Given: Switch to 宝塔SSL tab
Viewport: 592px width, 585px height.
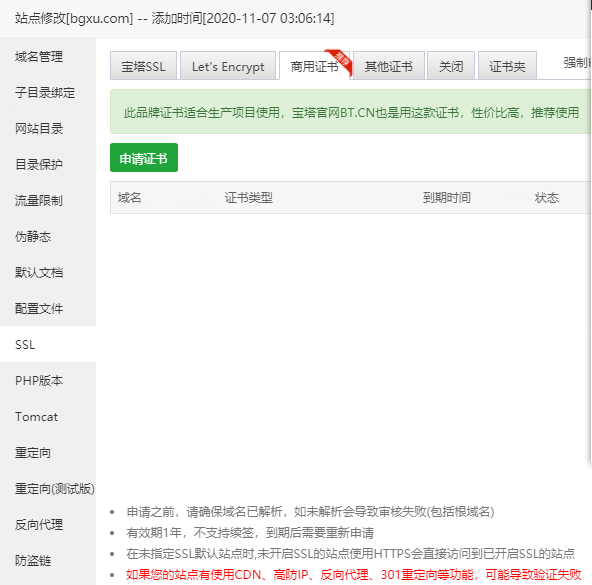Looking at the screenshot, I should coord(143,66).
